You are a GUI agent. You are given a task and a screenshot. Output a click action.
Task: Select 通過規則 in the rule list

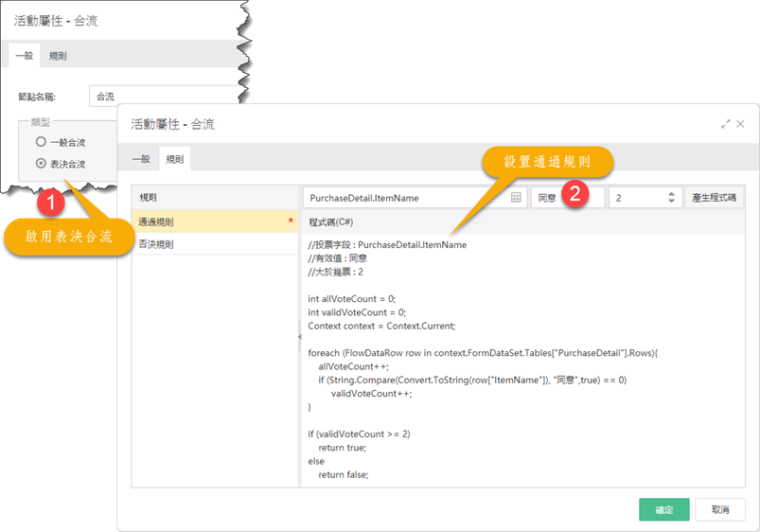tap(215, 222)
